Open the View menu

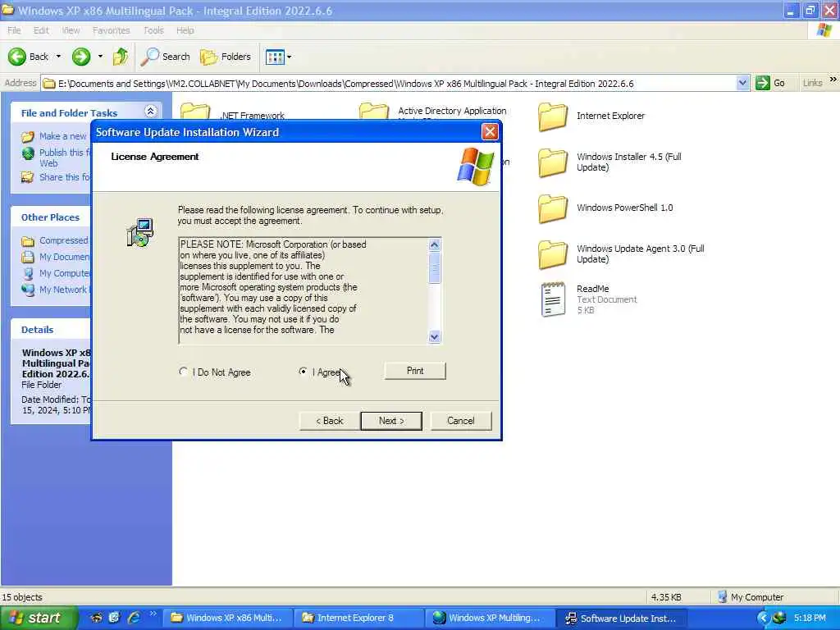[71, 30]
